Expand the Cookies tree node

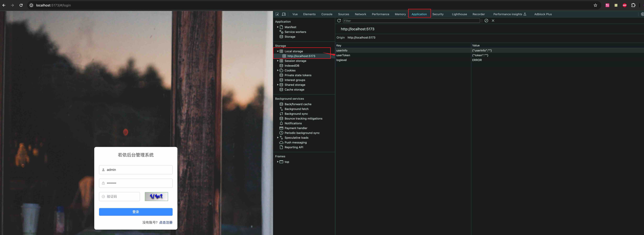278,70
